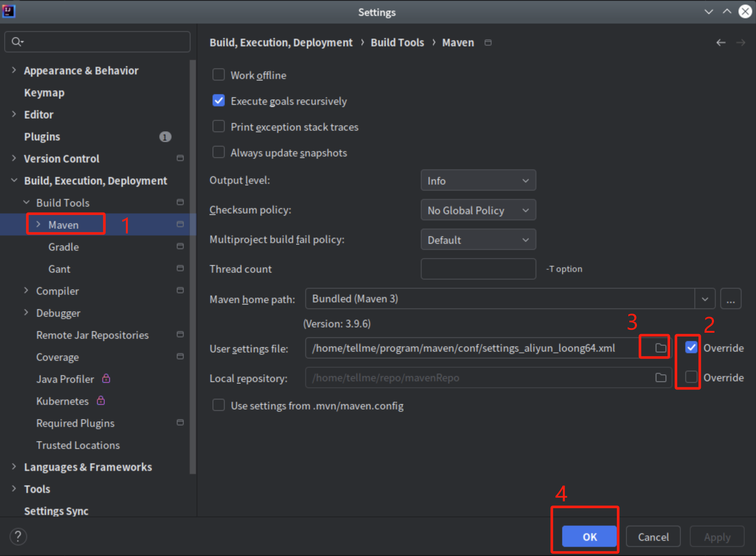The image size is (756, 556).
Task: Click project-level icon beside Build Tools
Action: coord(180,203)
